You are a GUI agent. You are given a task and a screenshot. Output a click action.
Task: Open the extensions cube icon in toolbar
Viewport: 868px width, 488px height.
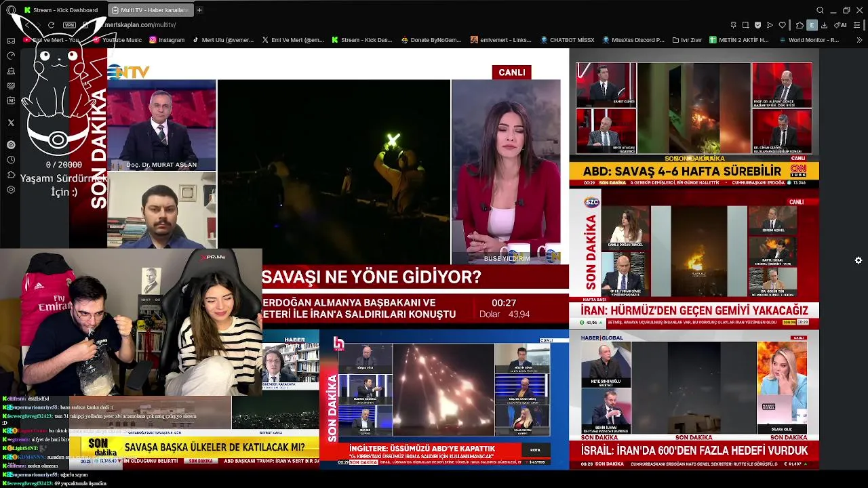coord(800,25)
